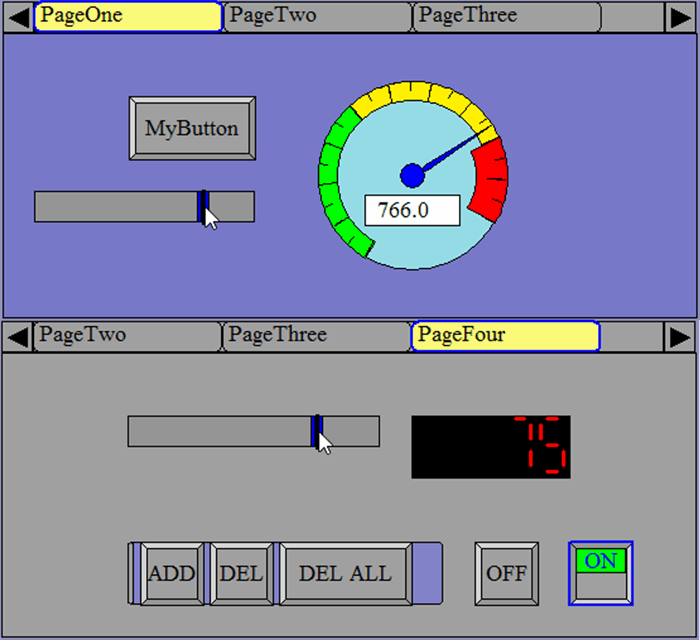Open the PageThree tab in the bottom panel
Image resolution: width=700 pixels, height=640 pixels.
pos(316,336)
